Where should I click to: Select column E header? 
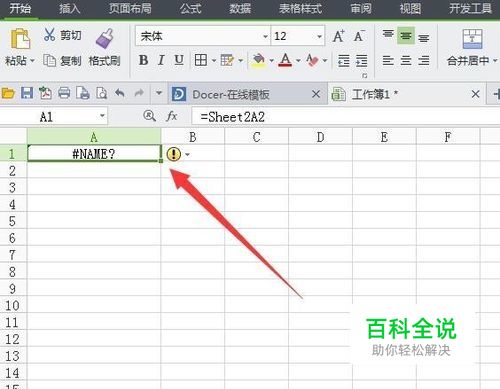click(x=384, y=137)
